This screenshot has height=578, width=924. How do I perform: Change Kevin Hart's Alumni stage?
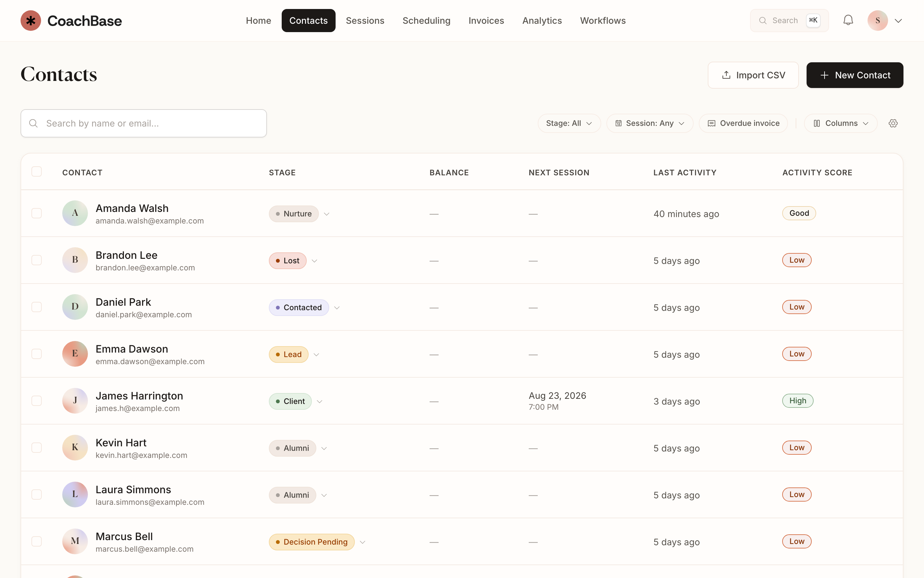(298, 448)
